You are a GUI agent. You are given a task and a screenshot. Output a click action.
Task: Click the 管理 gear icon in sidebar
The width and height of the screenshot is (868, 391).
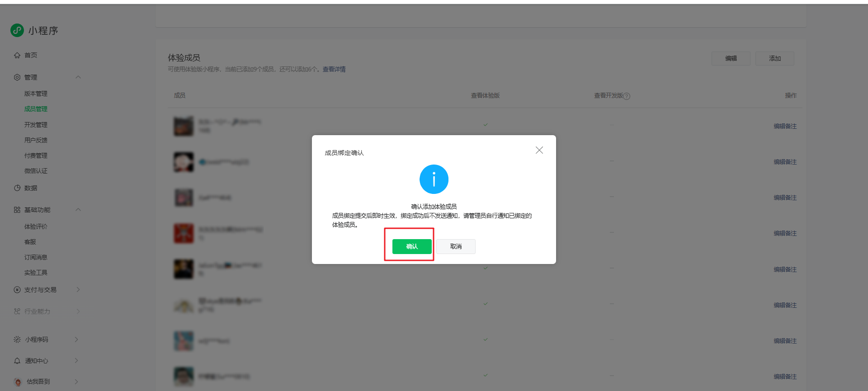[x=17, y=77]
